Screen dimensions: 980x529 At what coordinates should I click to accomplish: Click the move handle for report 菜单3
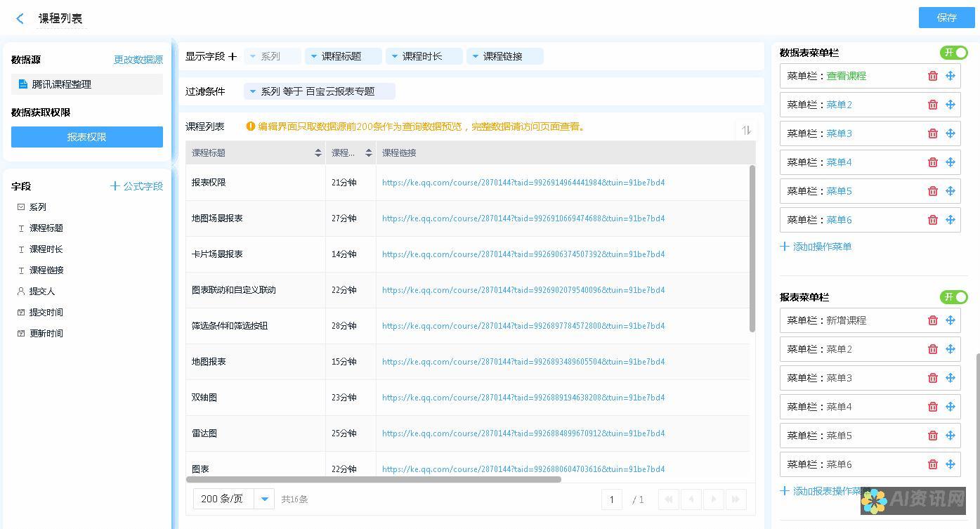click(x=950, y=378)
